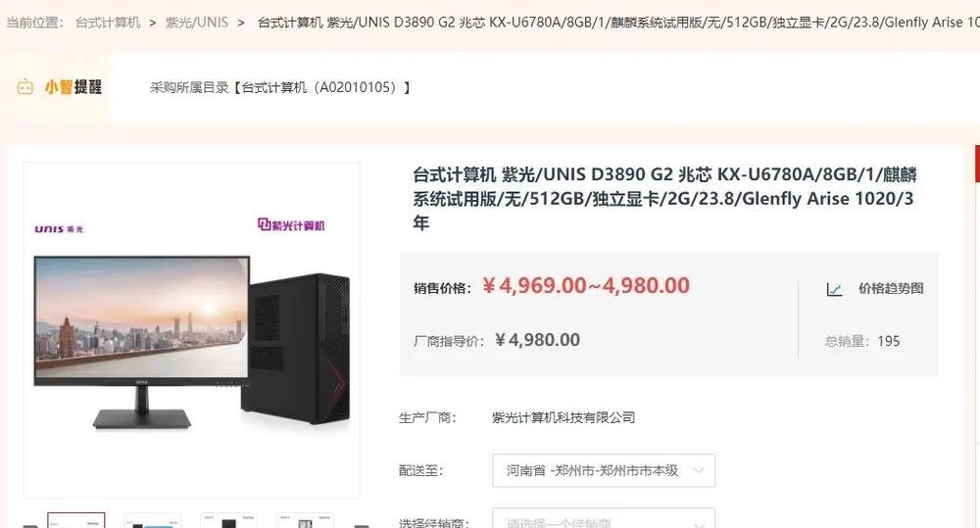Go to 台式计算机 breadcrumb
The width and height of the screenshot is (980, 528).
pyautogui.click(x=108, y=23)
